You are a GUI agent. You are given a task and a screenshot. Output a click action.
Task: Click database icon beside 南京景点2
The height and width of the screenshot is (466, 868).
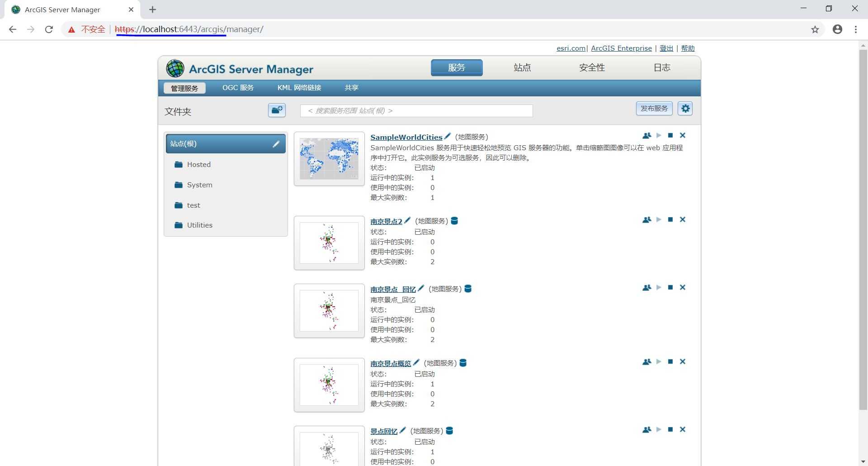(x=454, y=221)
